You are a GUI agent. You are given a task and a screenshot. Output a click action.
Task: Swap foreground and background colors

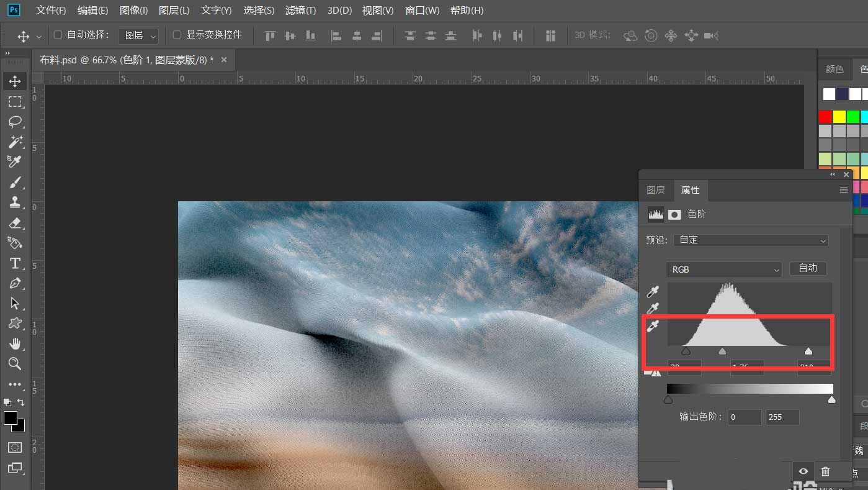[20, 402]
